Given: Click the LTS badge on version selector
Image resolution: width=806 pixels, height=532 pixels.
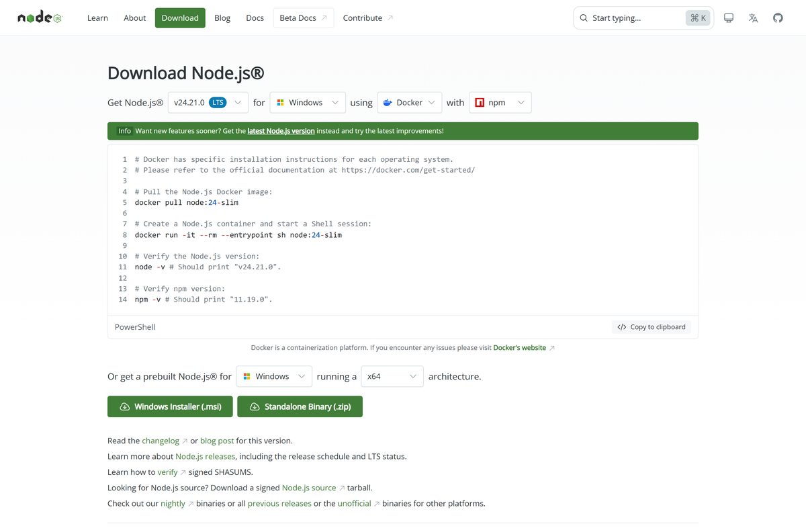Looking at the screenshot, I should coord(218,103).
